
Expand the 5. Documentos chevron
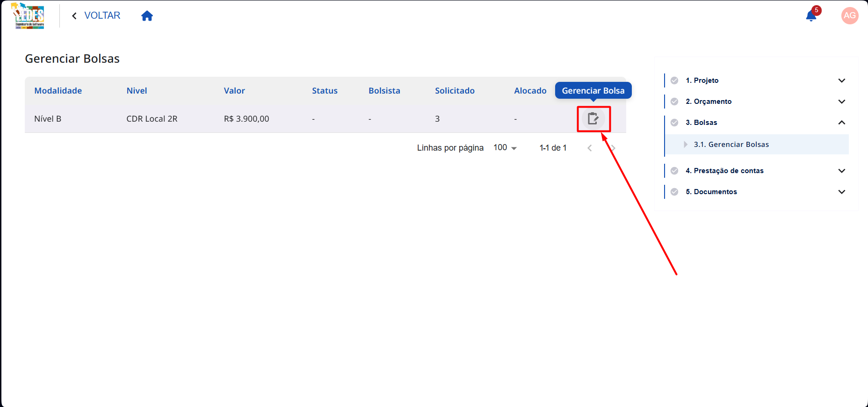(x=841, y=192)
